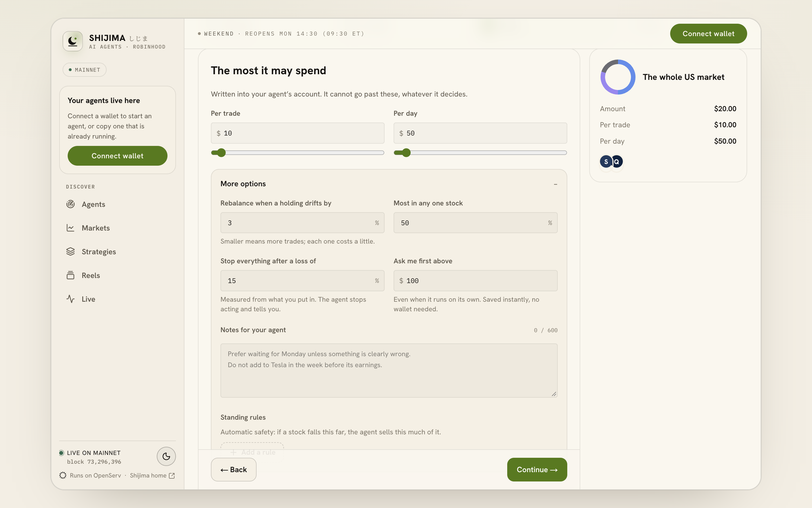The image size is (812, 508).
Task: Click the '$50.00' Per day summary value
Action: tap(725, 141)
